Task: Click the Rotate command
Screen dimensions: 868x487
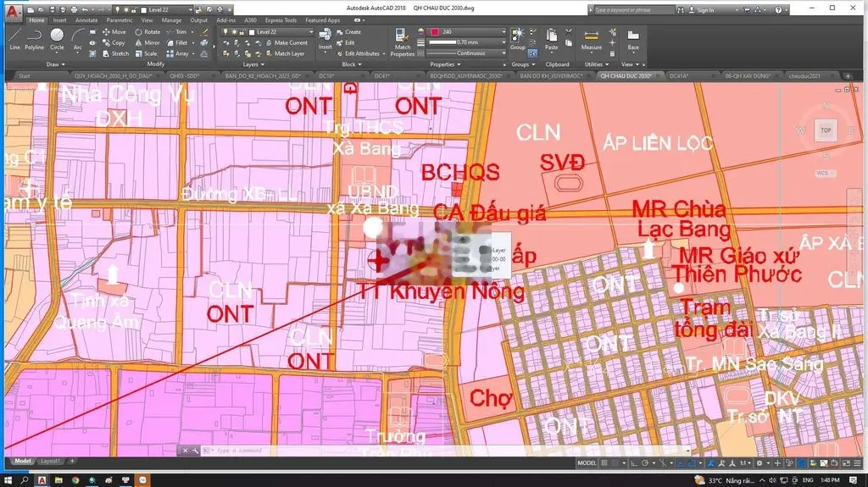Action: (x=147, y=32)
